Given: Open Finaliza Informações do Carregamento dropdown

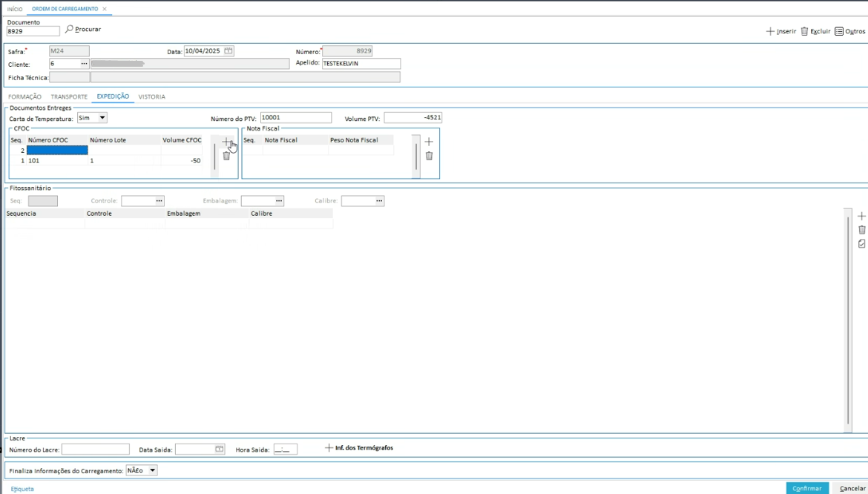Looking at the screenshot, I should coord(153,470).
